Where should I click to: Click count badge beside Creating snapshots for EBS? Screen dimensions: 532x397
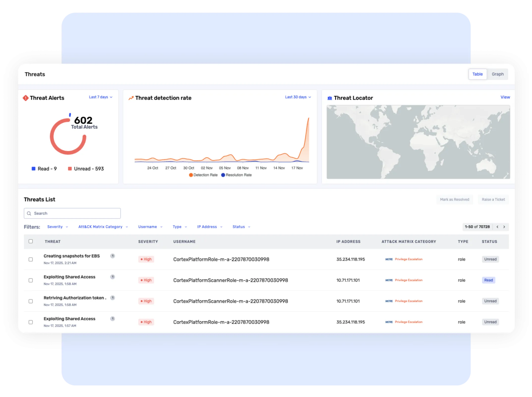coord(113,256)
